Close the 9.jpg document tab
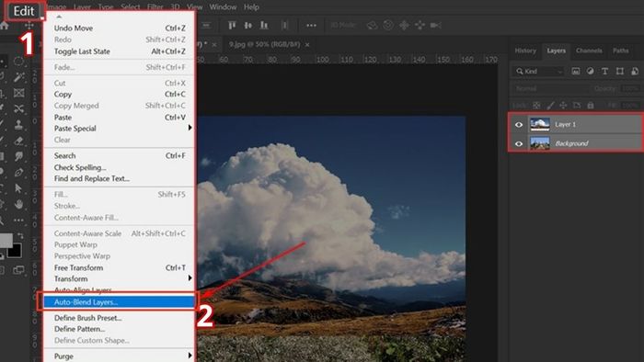Screen dimensions: 644x362 click(307, 45)
